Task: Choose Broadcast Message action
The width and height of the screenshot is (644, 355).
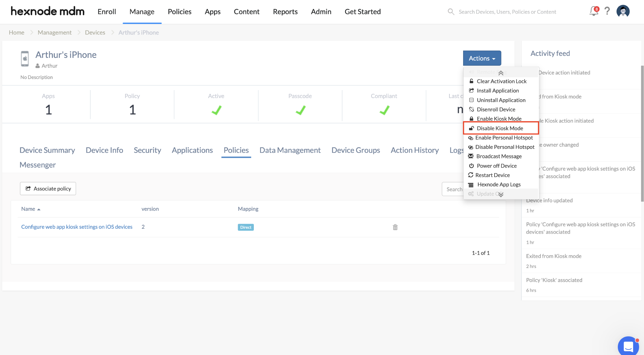Action: click(x=501, y=156)
